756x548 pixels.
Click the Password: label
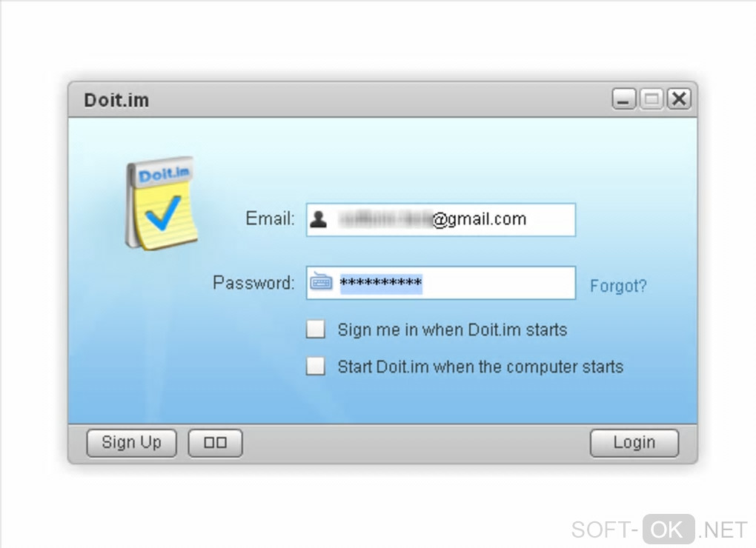coord(253,283)
